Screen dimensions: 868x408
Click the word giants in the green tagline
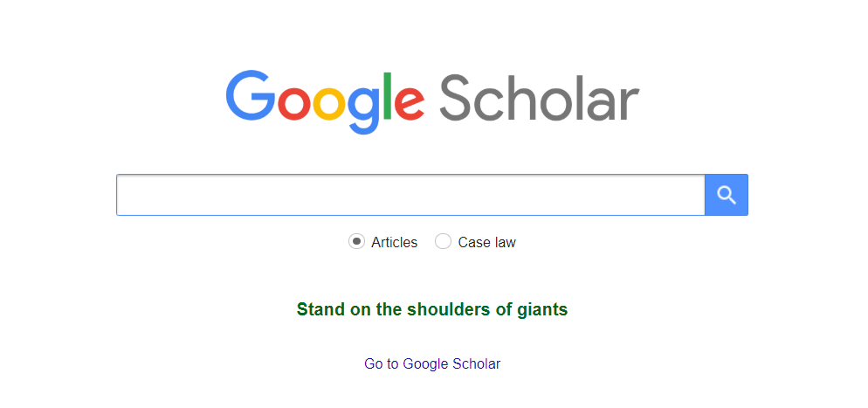tap(541, 309)
